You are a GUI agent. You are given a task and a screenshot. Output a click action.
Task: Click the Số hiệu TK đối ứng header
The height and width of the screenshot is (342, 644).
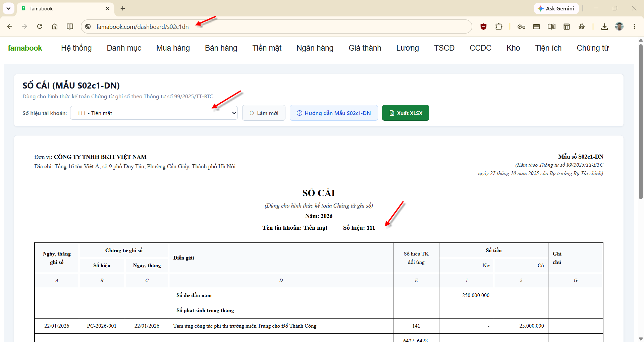click(x=416, y=258)
